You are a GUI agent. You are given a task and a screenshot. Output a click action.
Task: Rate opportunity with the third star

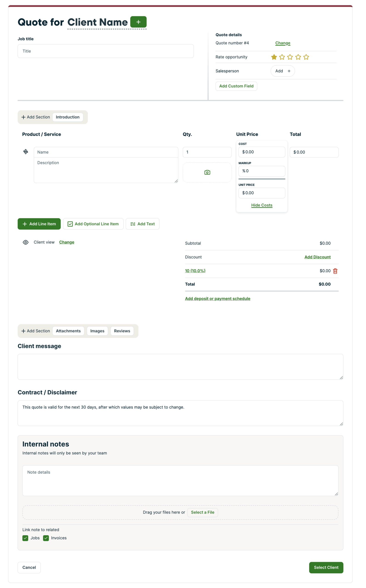click(290, 57)
